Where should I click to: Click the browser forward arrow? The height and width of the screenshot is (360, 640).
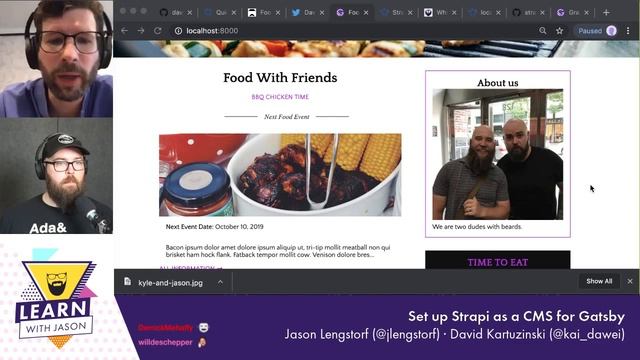(x=141, y=31)
